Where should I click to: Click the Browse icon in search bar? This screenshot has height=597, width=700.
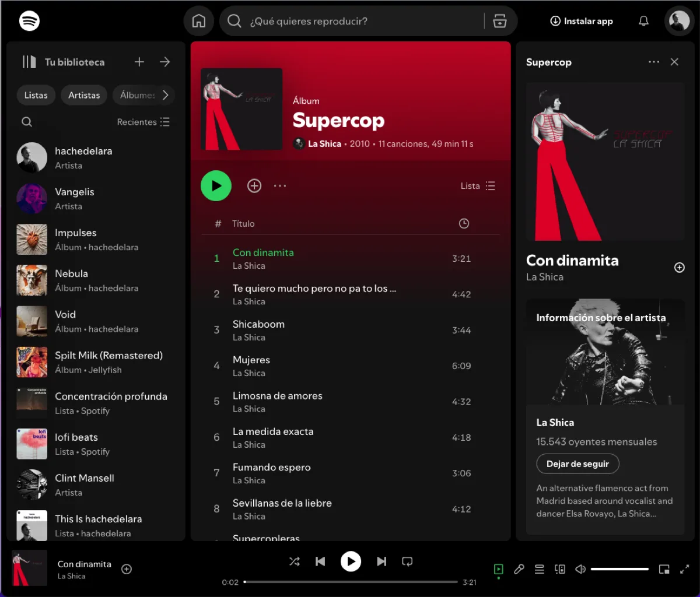click(x=499, y=21)
